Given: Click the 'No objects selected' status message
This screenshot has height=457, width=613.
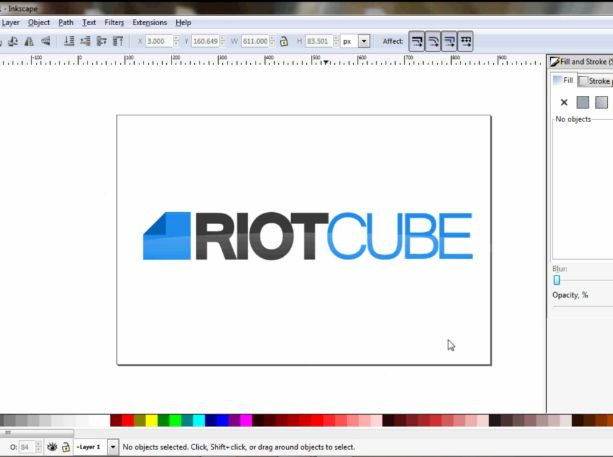Looking at the screenshot, I should click(238, 447).
